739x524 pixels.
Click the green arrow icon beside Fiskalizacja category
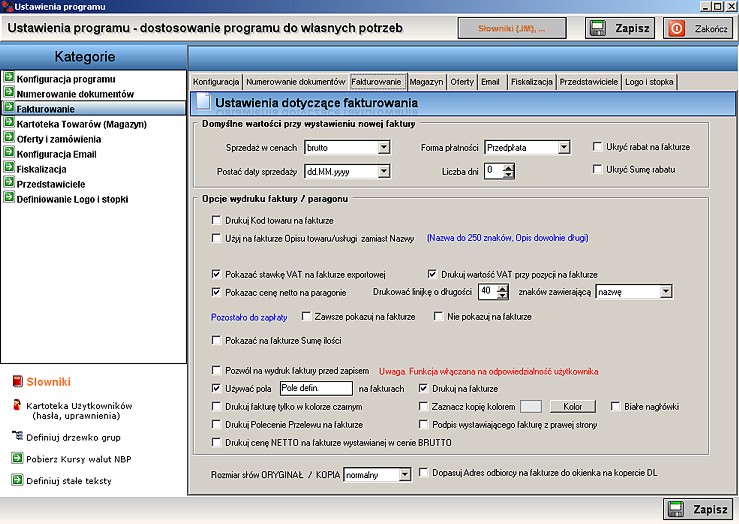pos(9,168)
